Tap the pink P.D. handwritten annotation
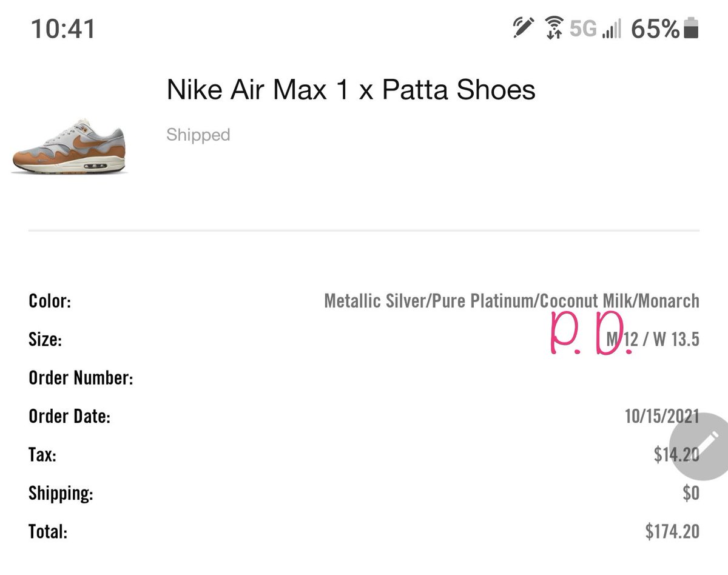The width and height of the screenshot is (728, 575). [x=590, y=335]
